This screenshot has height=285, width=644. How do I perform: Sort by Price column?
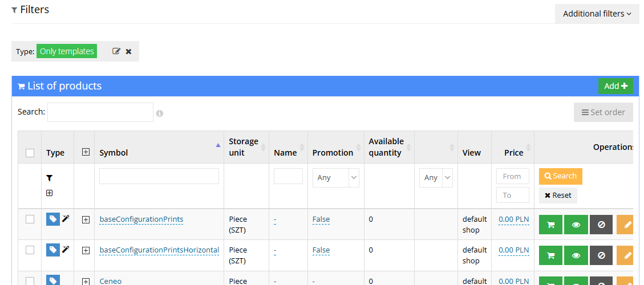pos(529,147)
